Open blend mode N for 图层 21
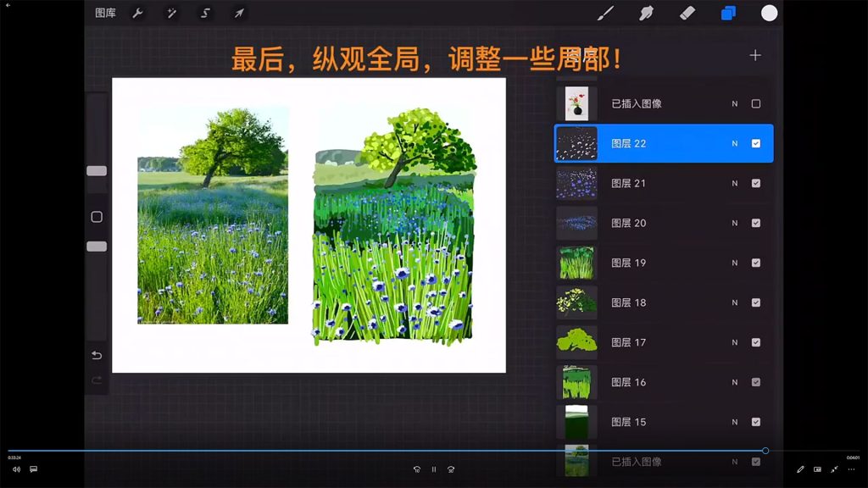Image resolution: width=868 pixels, height=488 pixels. click(x=735, y=184)
